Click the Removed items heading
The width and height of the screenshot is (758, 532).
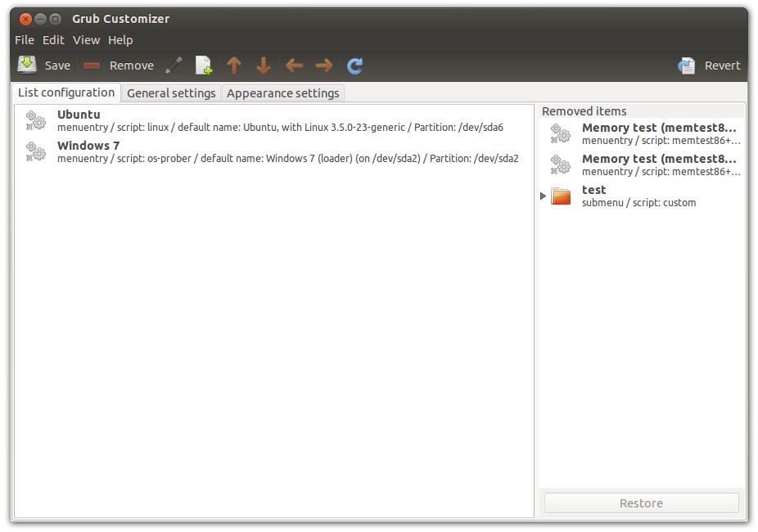tap(584, 111)
